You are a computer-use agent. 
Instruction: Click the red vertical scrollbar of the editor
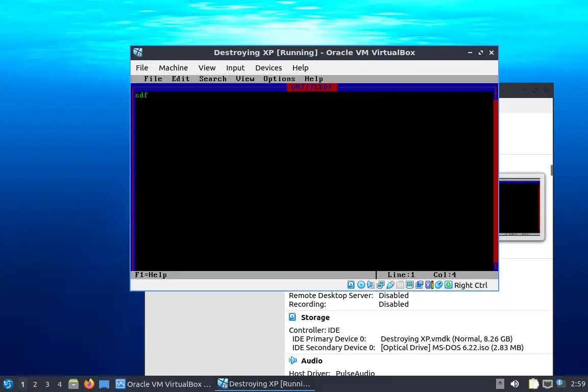tap(496, 180)
